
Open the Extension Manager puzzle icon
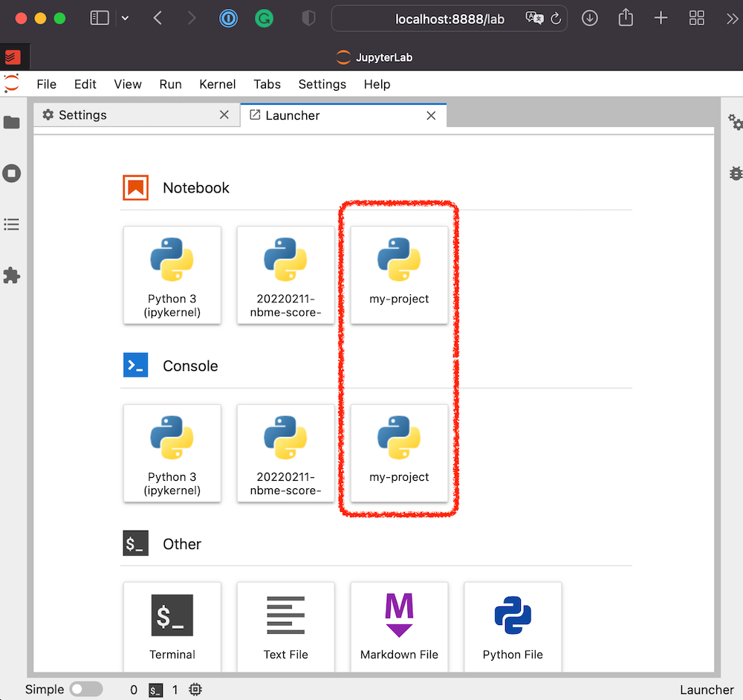(x=12, y=276)
